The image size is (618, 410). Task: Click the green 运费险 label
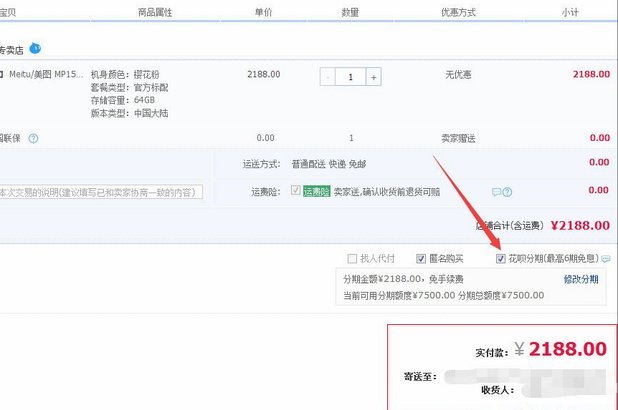point(316,192)
